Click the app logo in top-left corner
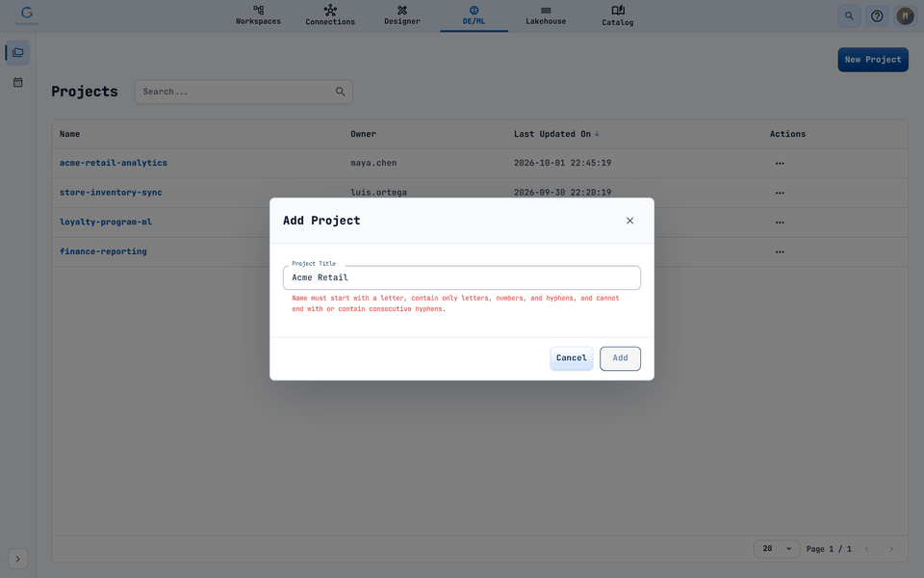The height and width of the screenshot is (578, 924). pyautogui.click(x=27, y=15)
